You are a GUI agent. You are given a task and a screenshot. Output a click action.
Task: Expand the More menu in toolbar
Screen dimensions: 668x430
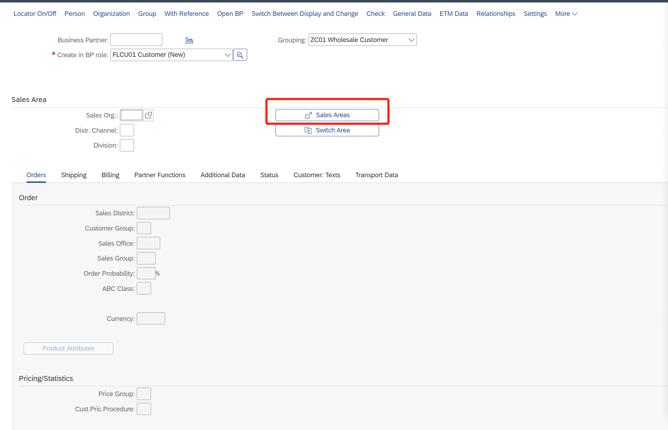[x=566, y=14]
